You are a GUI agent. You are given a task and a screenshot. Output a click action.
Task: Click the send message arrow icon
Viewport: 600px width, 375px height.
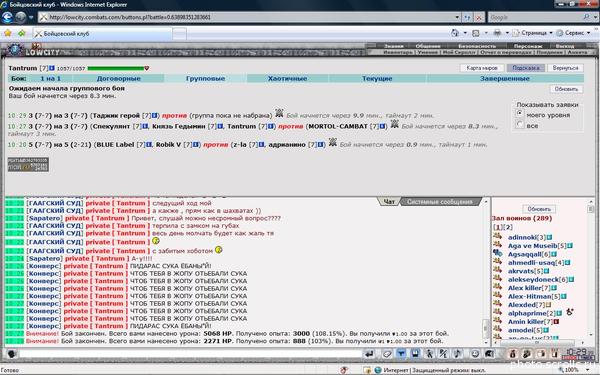click(x=369, y=354)
